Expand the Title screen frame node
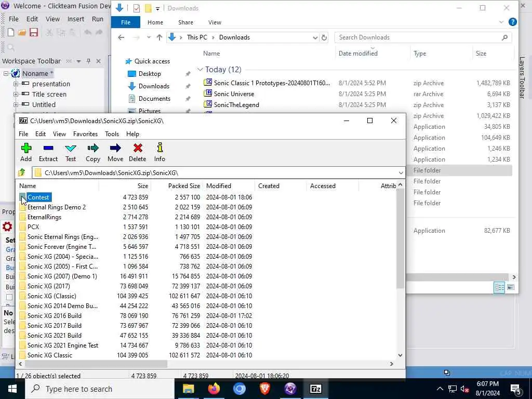Image resolution: width=532 pixels, height=399 pixels. point(16,95)
